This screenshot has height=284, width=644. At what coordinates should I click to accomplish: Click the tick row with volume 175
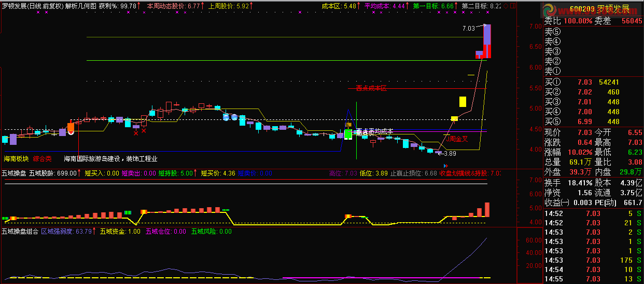click(x=594, y=260)
